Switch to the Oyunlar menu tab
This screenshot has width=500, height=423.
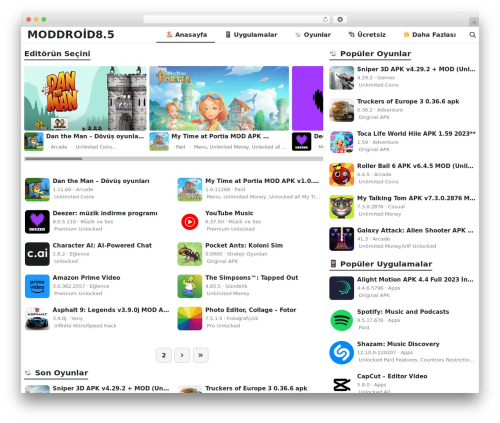click(313, 35)
